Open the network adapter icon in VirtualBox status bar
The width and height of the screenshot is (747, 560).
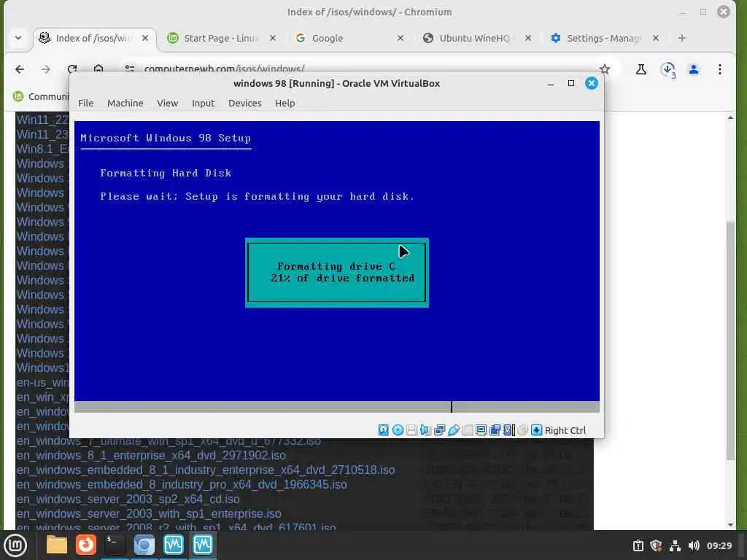439,430
